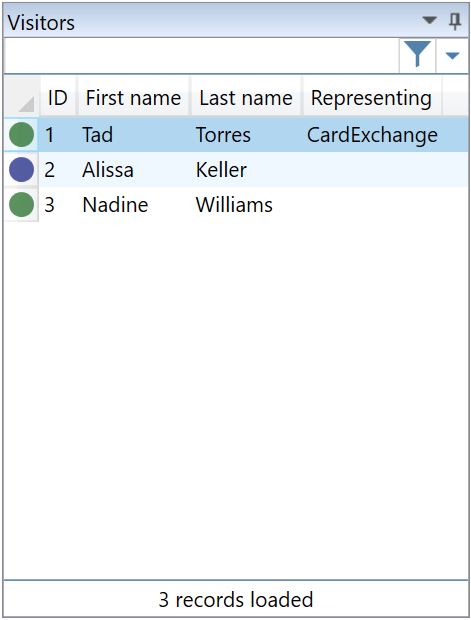Click the blue status dot for Alissa
Screen dimensions: 471x620
tap(21, 169)
